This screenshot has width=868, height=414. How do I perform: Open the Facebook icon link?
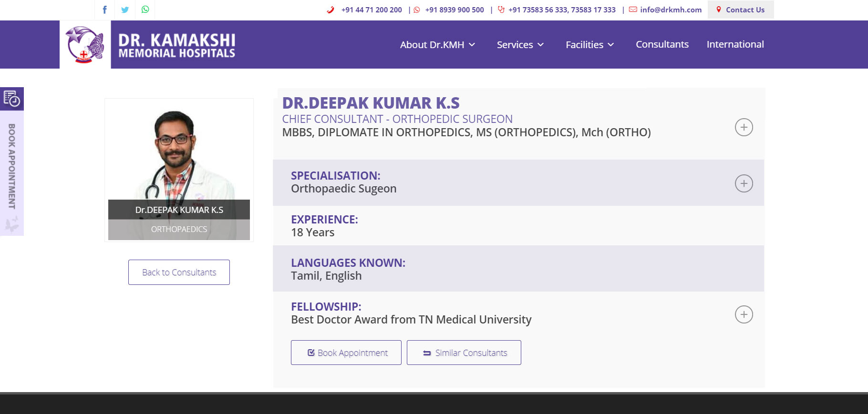coord(105,10)
